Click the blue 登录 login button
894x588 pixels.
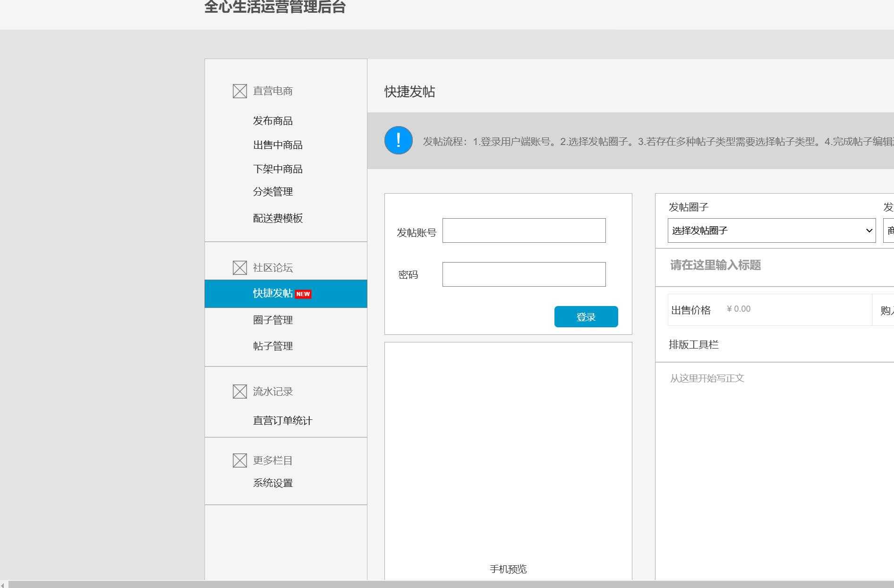586,316
